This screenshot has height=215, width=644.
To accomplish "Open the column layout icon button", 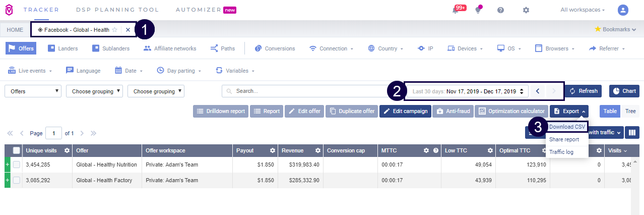I will point(632,132).
